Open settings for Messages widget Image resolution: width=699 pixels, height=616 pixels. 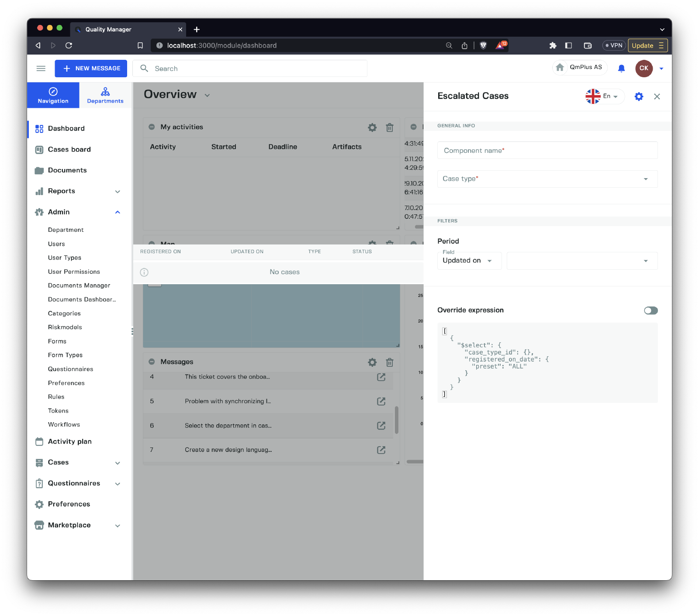pos(372,362)
